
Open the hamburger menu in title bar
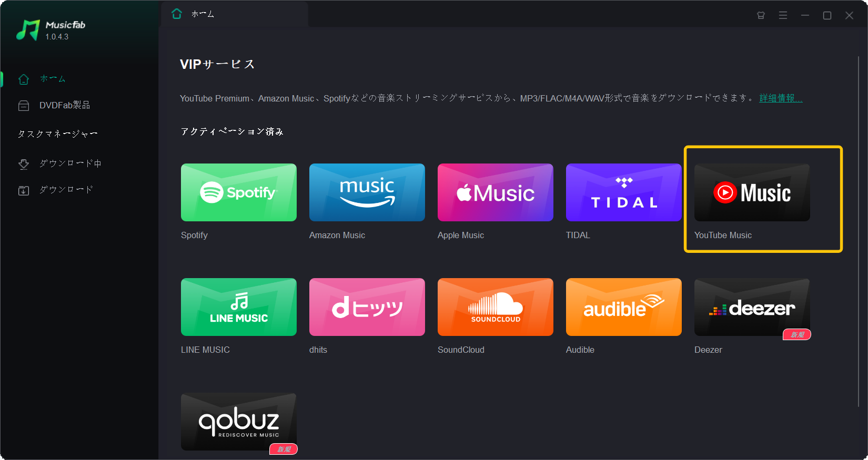pyautogui.click(x=783, y=16)
